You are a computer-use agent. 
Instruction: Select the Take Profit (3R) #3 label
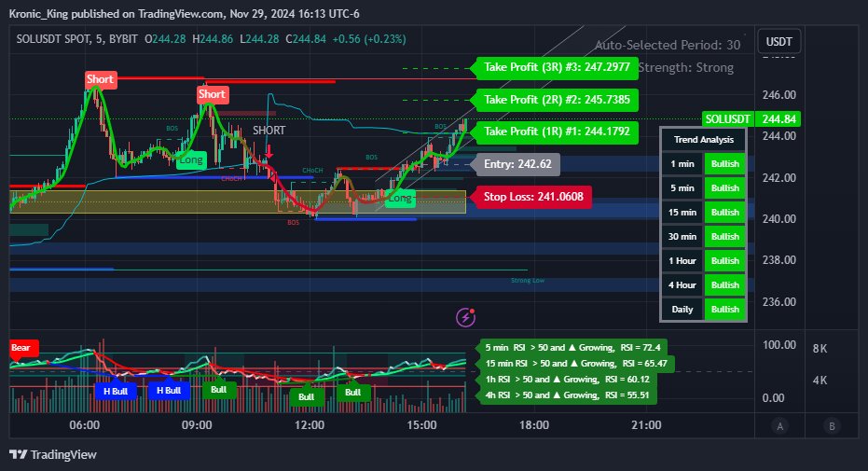tap(557, 67)
